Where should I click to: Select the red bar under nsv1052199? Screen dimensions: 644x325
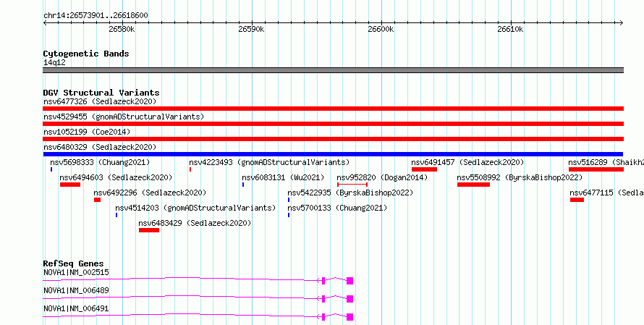coord(333,139)
